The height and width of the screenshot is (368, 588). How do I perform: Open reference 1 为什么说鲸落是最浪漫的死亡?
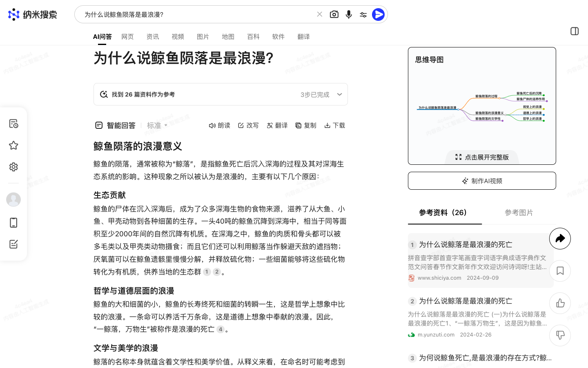pyautogui.click(x=465, y=245)
